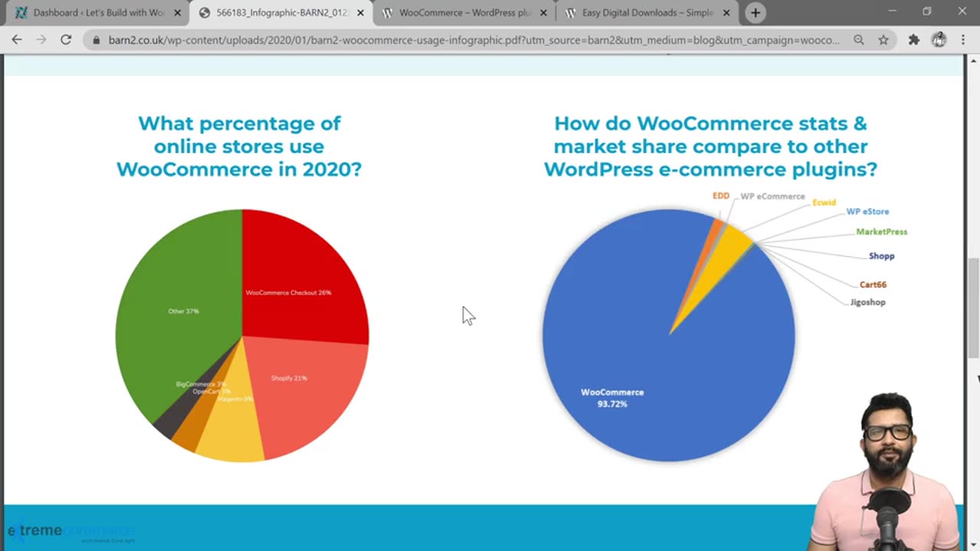The height and width of the screenshot is (551, 980).
Task: Bookmark this page with the star icon
Action: click(884, 40)
